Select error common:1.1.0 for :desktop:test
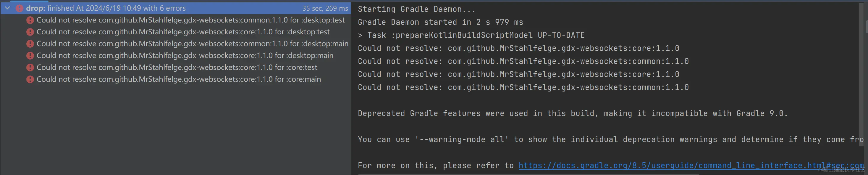Viewport: 868px width, 175px height. 190,20
